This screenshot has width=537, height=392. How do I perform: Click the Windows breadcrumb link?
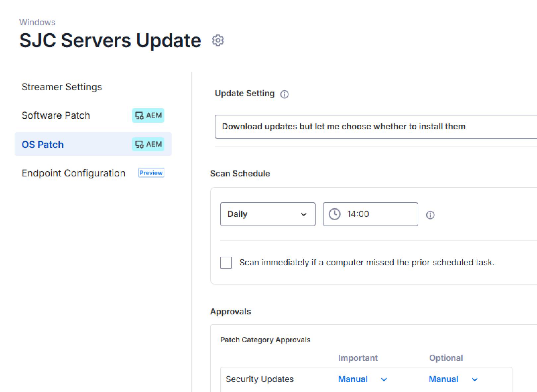pos(37,22)
